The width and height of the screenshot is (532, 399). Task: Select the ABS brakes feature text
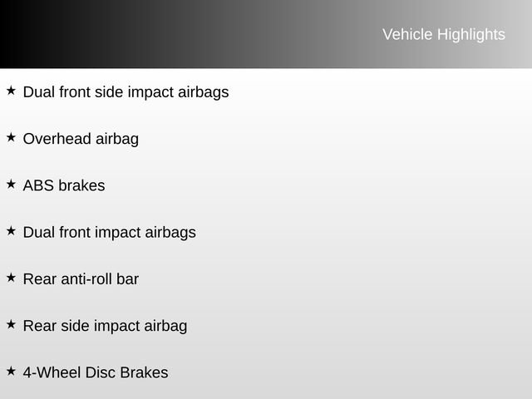[64, 185]
